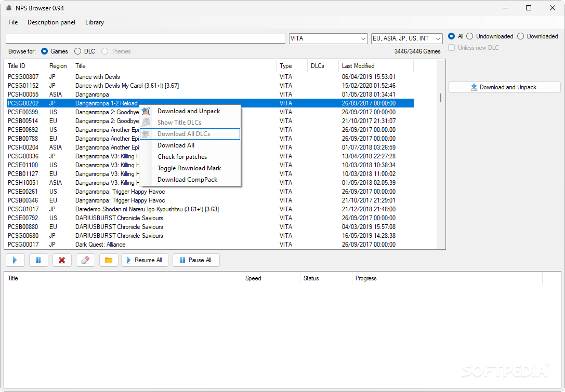Sort by the Title ID column header
The image size is (565, 392).
(26, 66)
